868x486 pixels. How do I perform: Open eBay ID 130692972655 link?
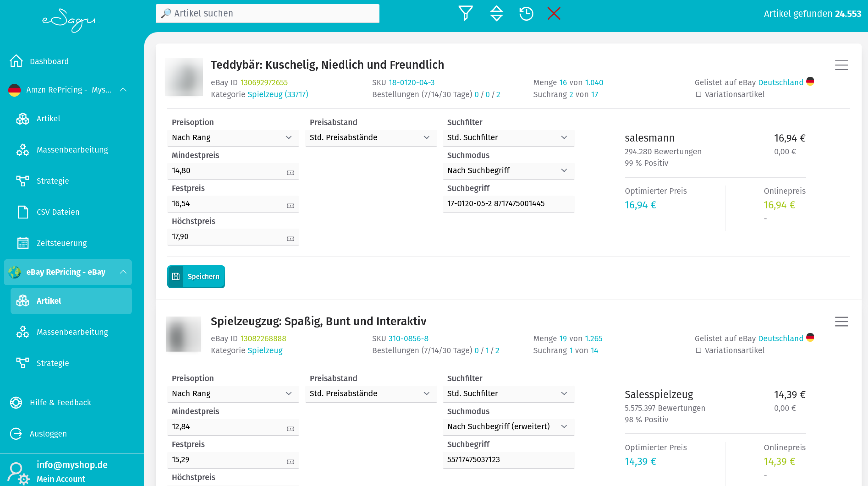[x=264, y=82]
